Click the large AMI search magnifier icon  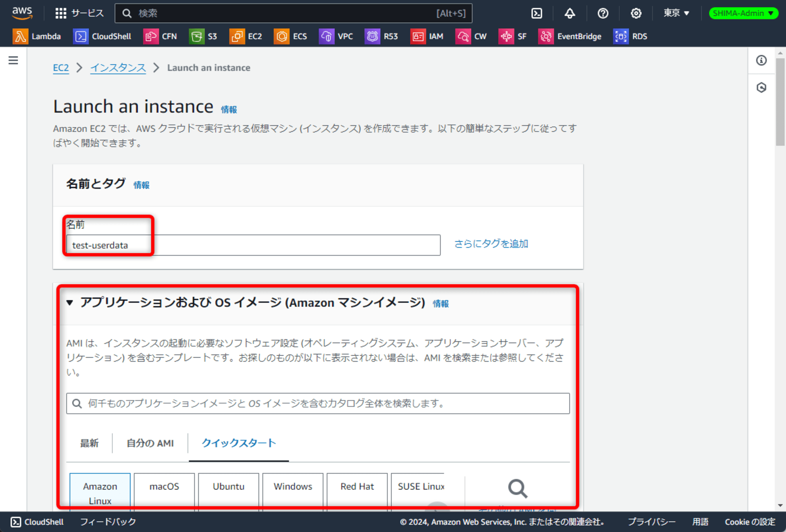(x=518, y=489)
